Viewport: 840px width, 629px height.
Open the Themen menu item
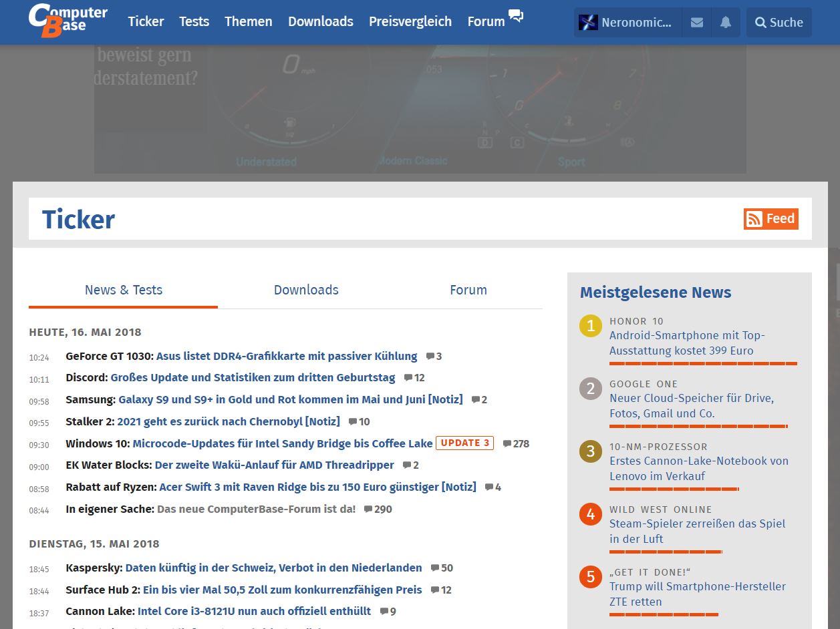(x=248, y=21)
